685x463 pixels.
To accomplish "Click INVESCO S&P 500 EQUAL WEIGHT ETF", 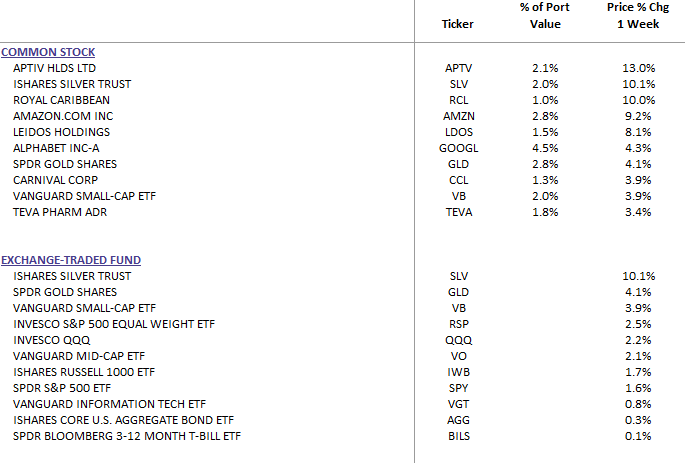I will point(114,324).
